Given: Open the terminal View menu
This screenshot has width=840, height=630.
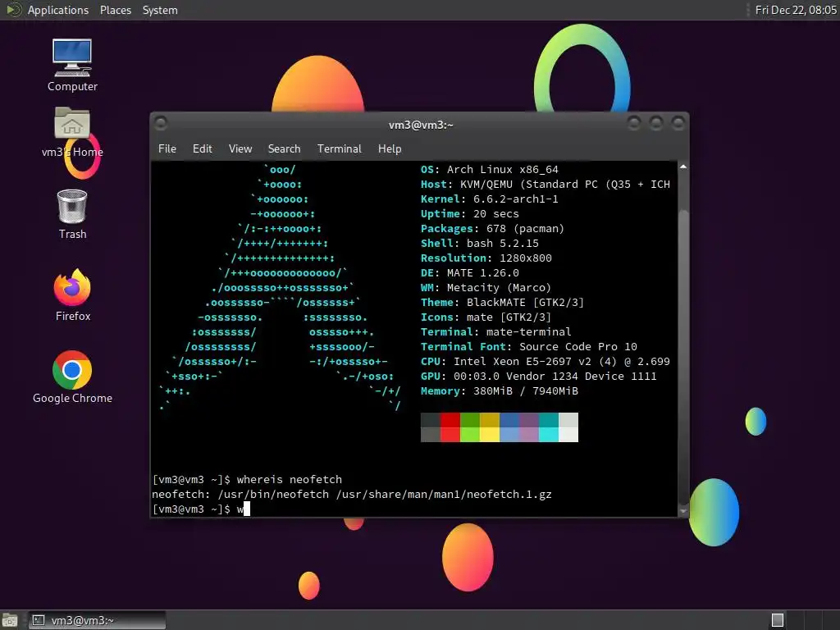Looking at the screenshot, I should tap(240, 148).
